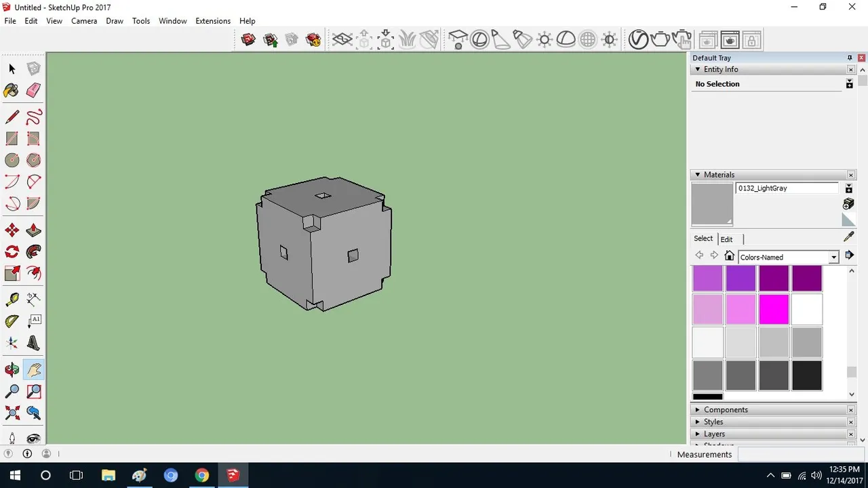
Task: Activate the Pan hand tool
Action: point(33,370)
